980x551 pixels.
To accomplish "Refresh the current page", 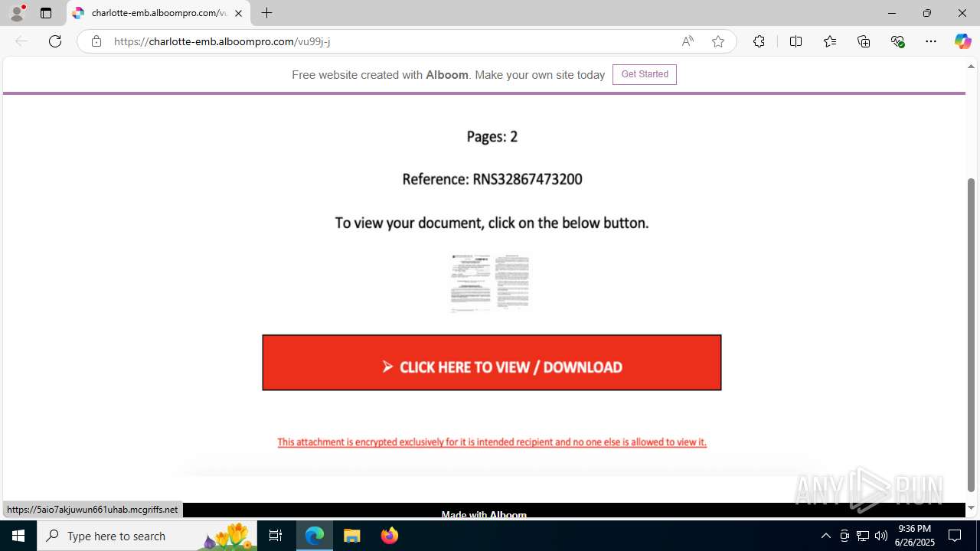I will tap(55, 41).
